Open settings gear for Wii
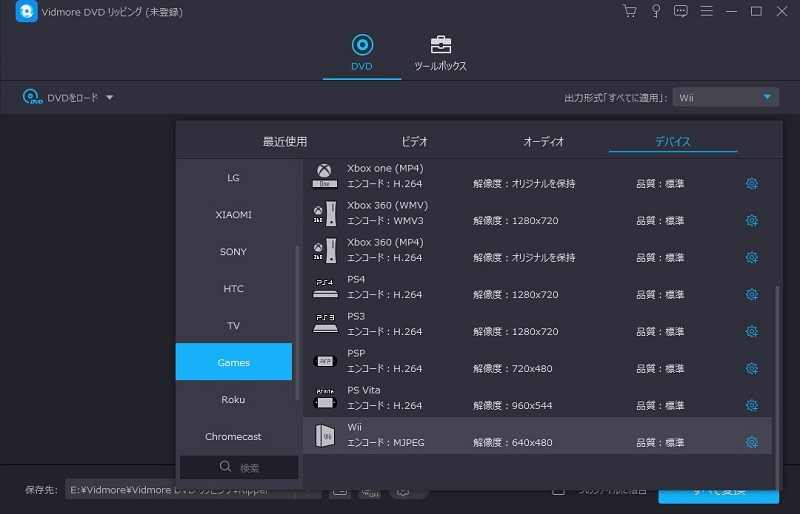The width and height of the screenshot is (800, 514). [752, 442]
